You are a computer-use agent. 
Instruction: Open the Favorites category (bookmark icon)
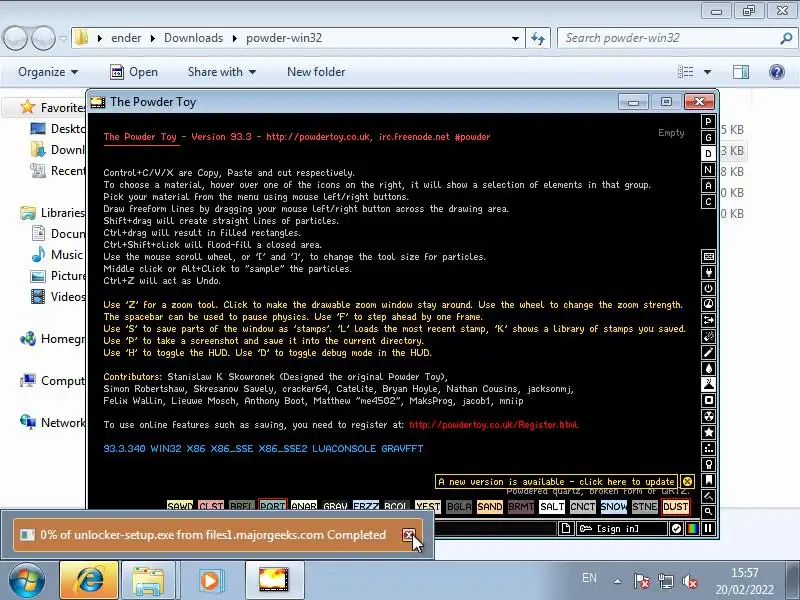pos(708,480)
